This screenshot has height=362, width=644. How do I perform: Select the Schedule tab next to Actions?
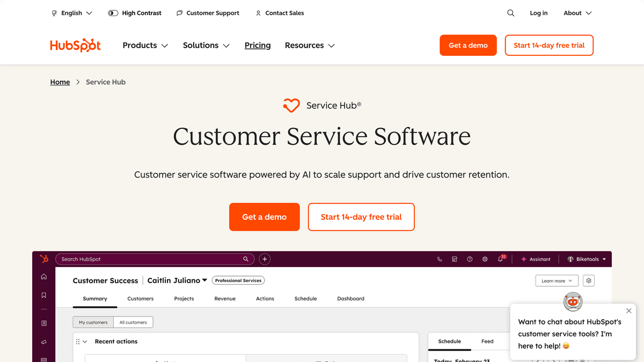click(x=306, y=299)
